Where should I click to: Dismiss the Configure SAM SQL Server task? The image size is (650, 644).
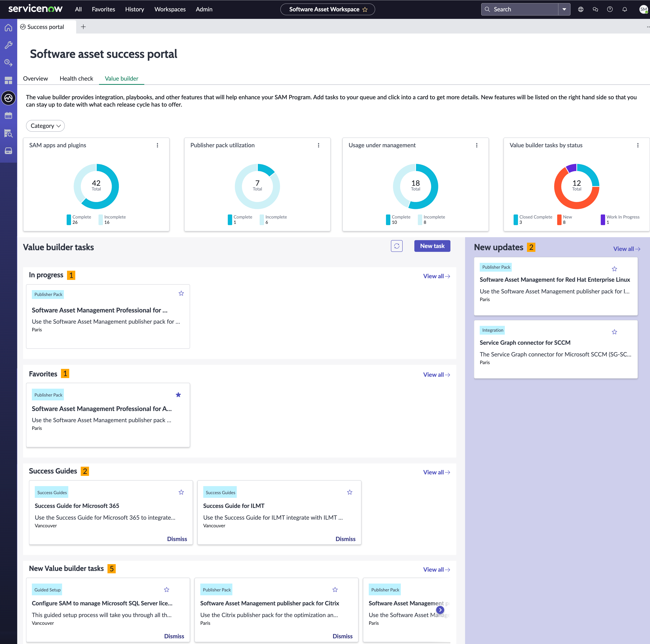click(174, 636)
